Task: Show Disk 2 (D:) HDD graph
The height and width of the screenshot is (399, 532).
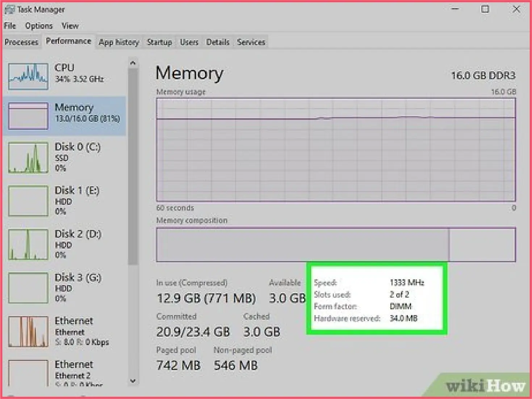Action: coord(28,245)
